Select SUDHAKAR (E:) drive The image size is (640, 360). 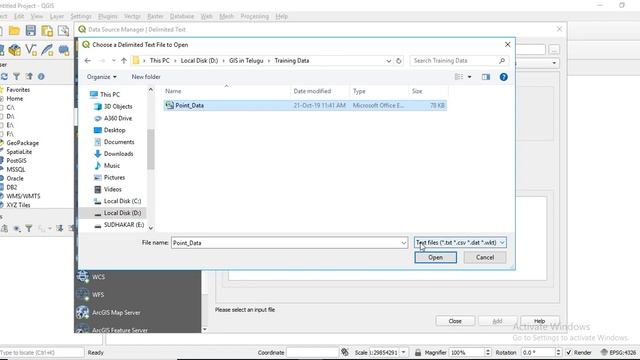tap(124, 224)
